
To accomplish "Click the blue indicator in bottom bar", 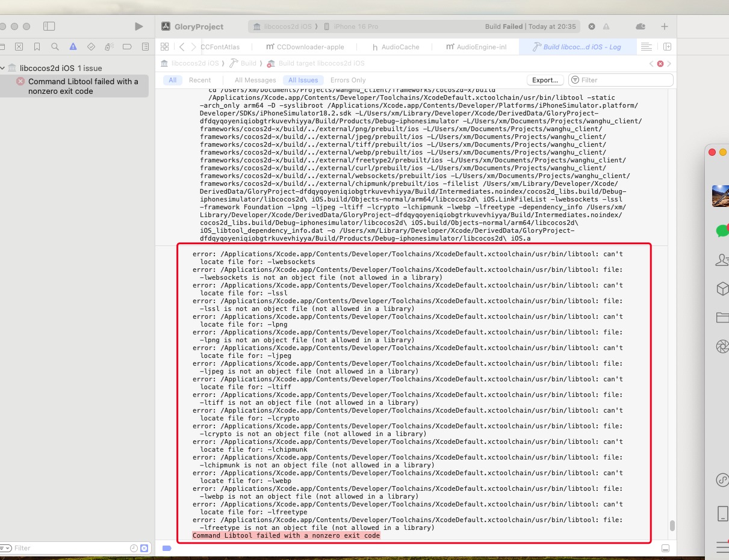I will pos(167,548).
